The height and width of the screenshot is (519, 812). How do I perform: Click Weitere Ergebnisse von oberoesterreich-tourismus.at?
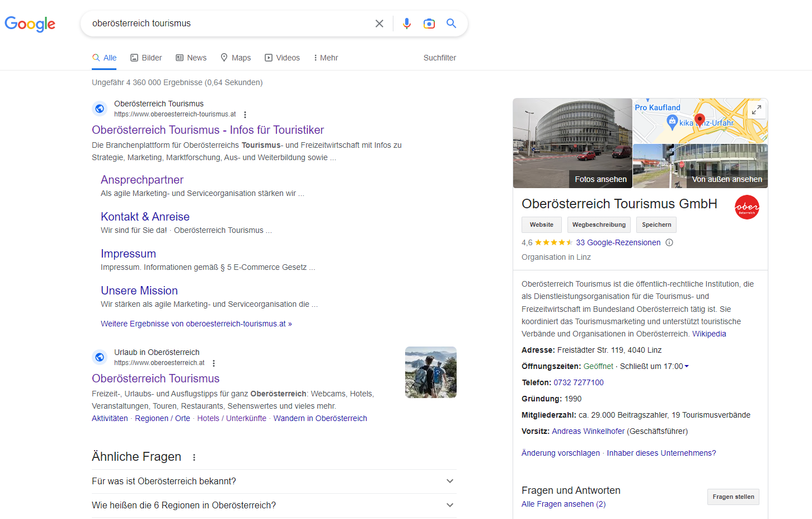pos(196,324)
